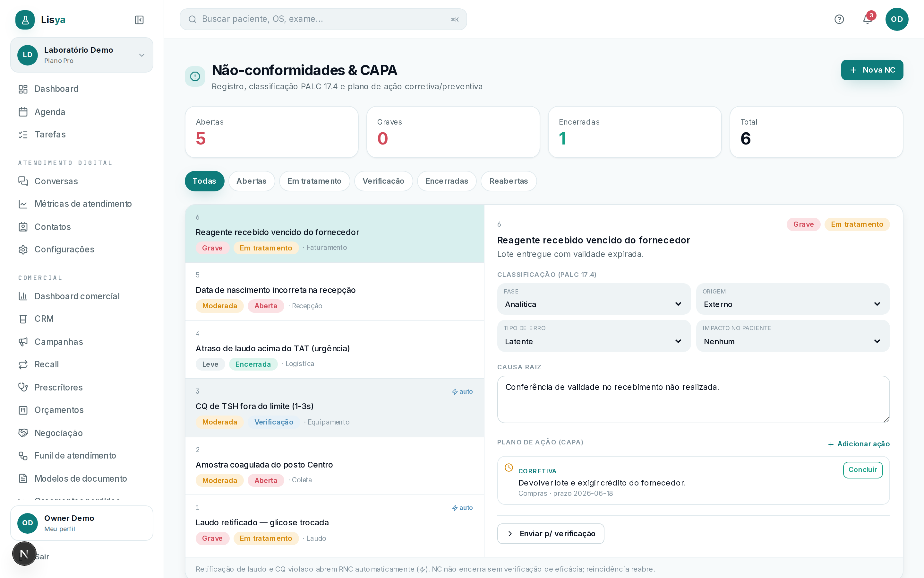Image resolution: width=924 pixels, height=578 pixels.
Task: Select the Abertas filter tab
Action: (251, 181)
